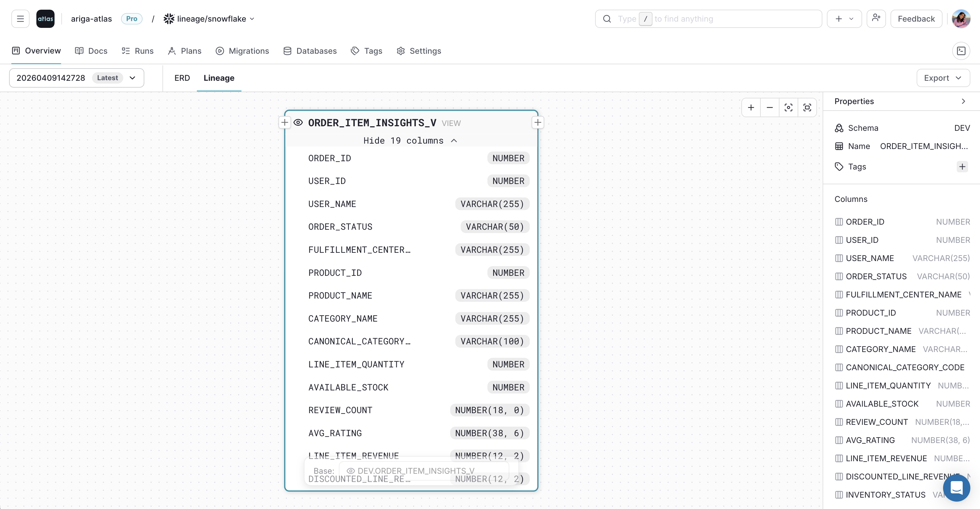Expand the Properties panel chevron
The height and width of the screenshot is (509, 980).
(x=963, y=101)
